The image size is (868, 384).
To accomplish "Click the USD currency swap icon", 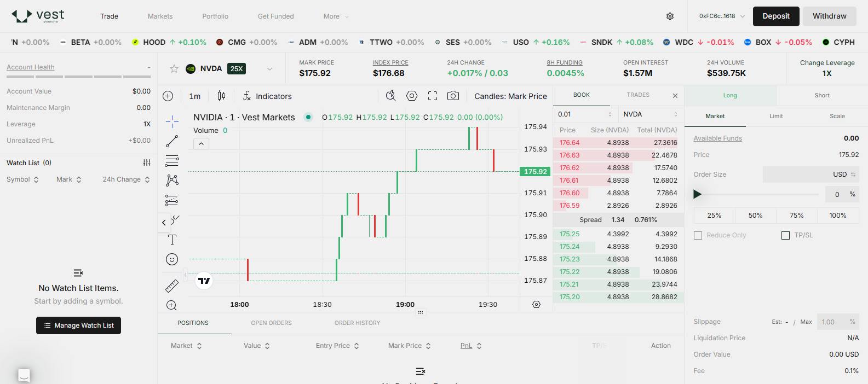I will point(853,174).
